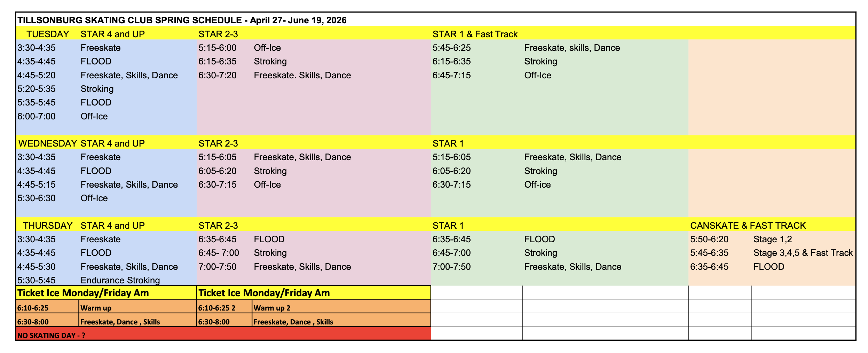Select the Stage 3,4,5 & Fast Track cell
Viewport: 868px width, 353px height.
click(803, 253)
